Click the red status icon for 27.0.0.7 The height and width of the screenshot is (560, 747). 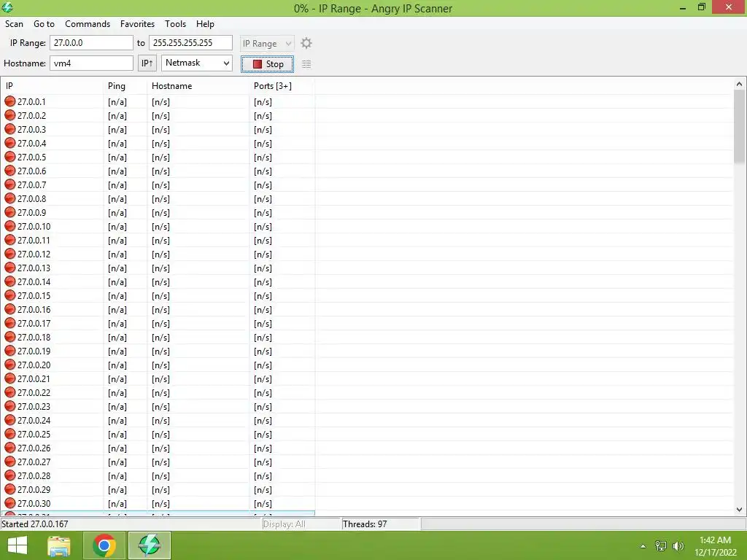pyautogui.click(x=10, y=184)
